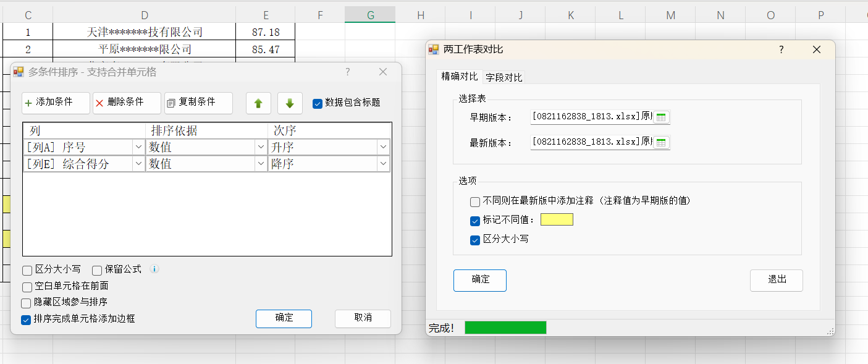Screen dimensions: 868x364
Task: Click cell containing 天津*******技有限公司
Action: (x=145, y=32)
